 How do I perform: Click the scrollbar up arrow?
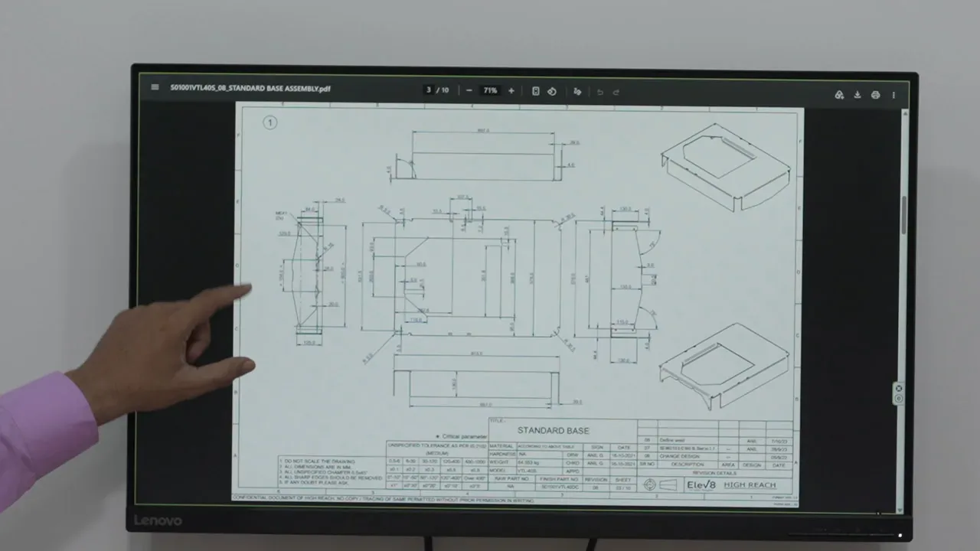point(904,113)
